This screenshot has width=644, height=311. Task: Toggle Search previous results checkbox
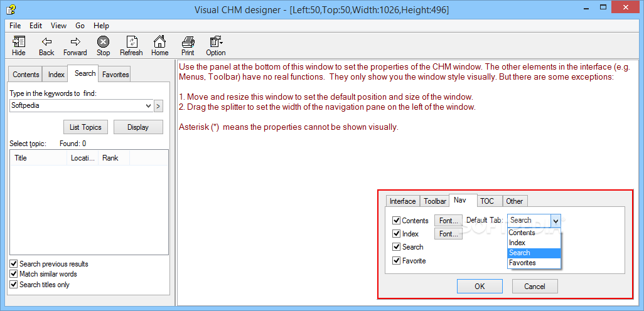pyautogui.click(x=14, y=264)
